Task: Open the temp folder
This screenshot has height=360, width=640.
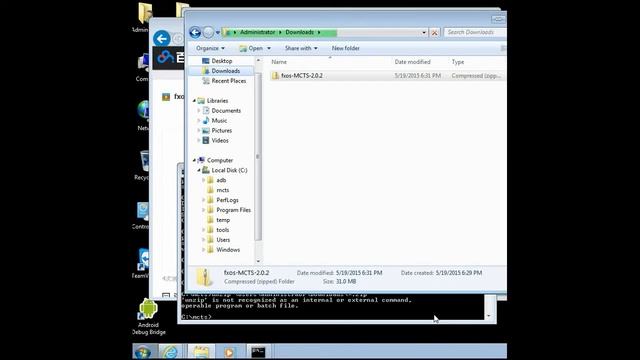Action: coord(223,220)
